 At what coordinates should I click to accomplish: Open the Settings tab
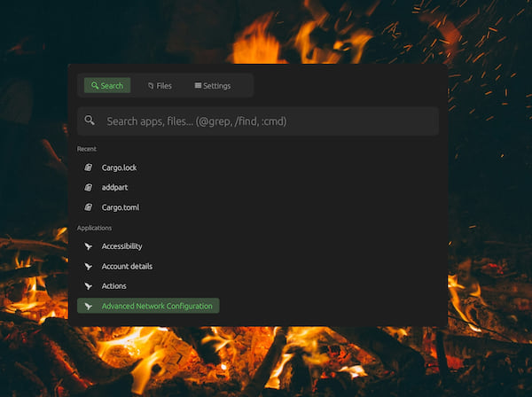[212, 86]
